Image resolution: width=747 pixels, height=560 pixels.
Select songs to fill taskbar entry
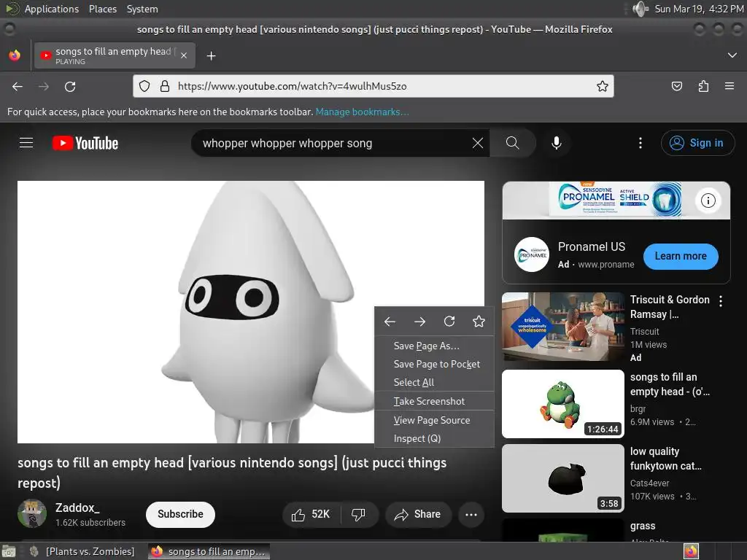[209, 551]
